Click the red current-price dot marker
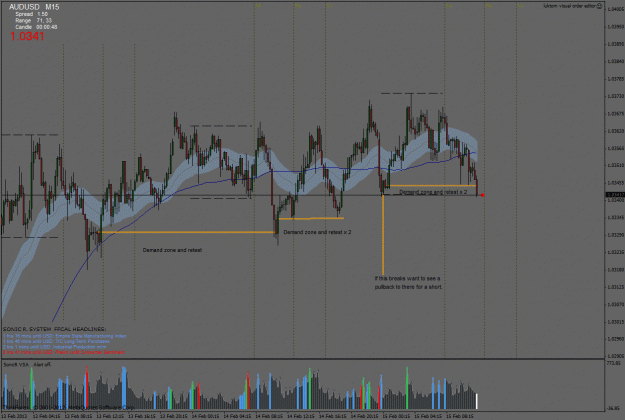Screen dimensions: 625x420 click(483, 195)
